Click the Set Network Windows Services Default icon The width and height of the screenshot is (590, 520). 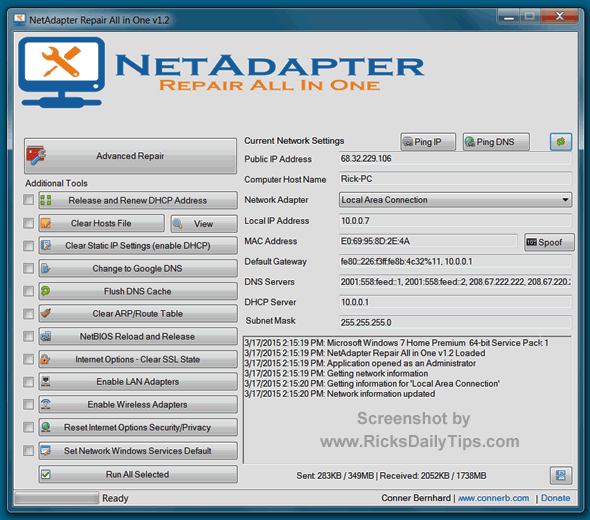(46, 450)
